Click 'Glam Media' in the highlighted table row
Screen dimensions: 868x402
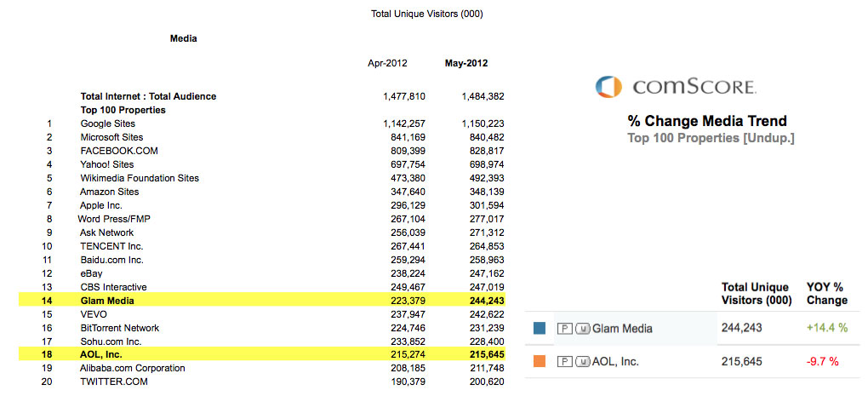pyautogui.click(x=107, y=301)
